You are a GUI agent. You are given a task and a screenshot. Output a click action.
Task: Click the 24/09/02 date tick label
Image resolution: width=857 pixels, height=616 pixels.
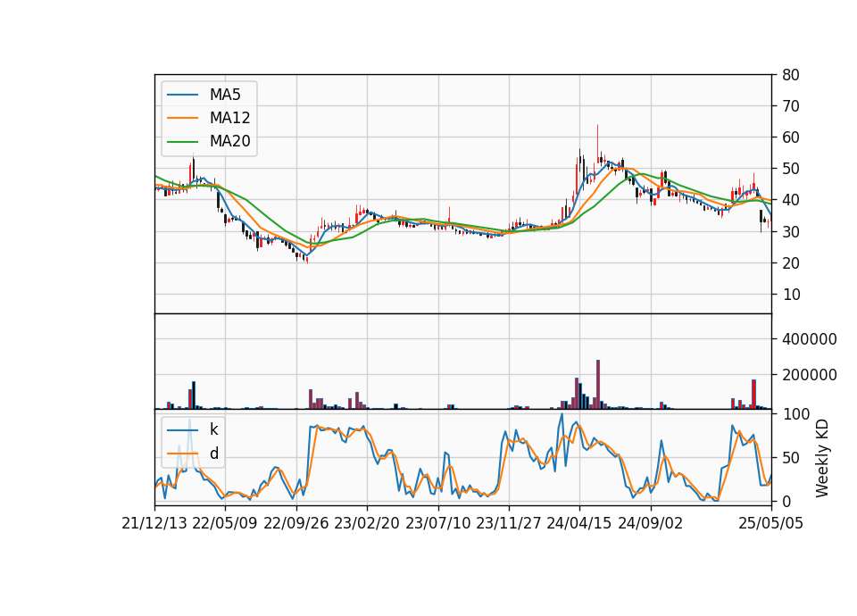[x=651, y=524]
